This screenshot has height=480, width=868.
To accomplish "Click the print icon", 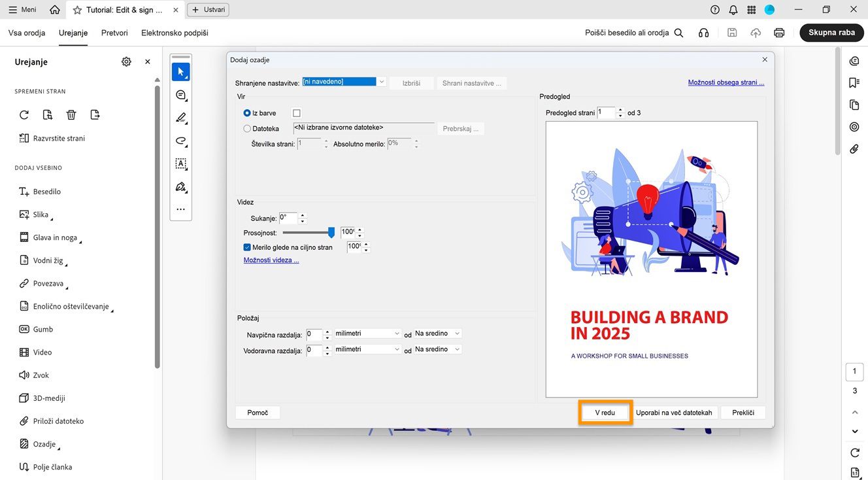I will 779,33.
